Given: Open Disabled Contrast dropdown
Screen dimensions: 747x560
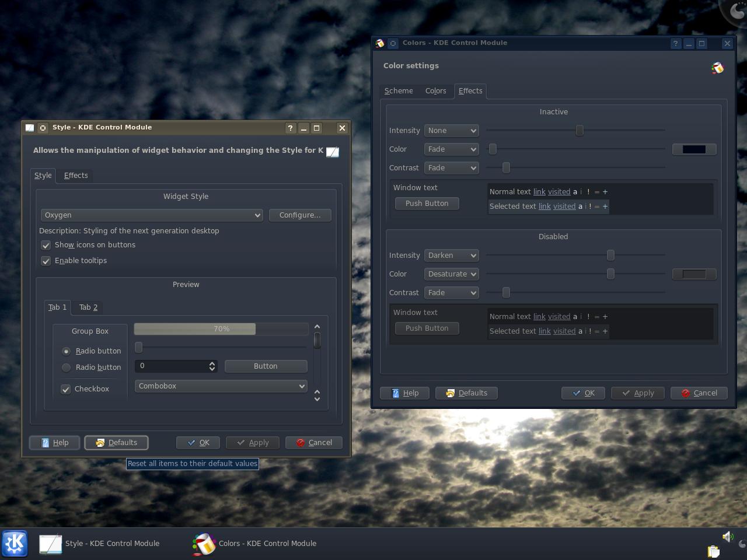Looking at the screenshot, I should 452,293.
